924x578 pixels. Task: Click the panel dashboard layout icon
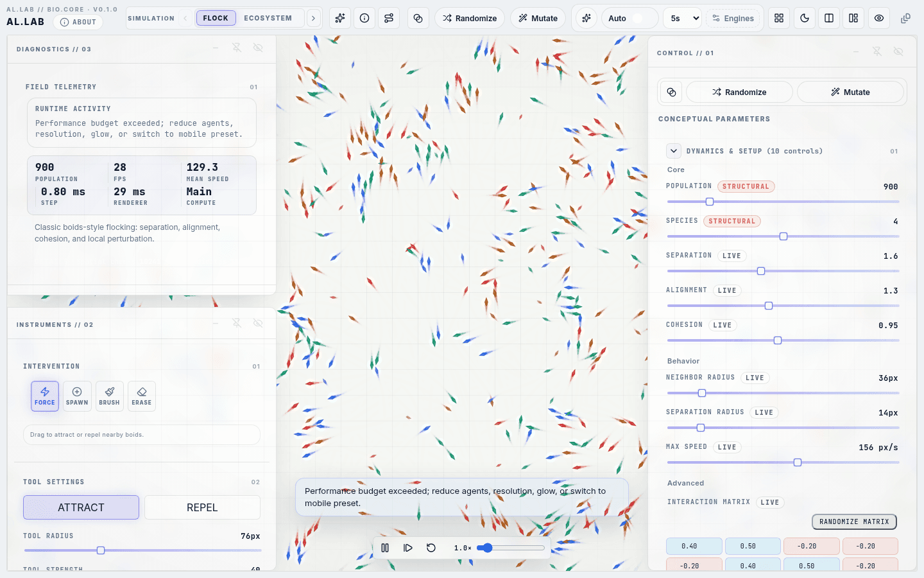(x=853, y=18)
